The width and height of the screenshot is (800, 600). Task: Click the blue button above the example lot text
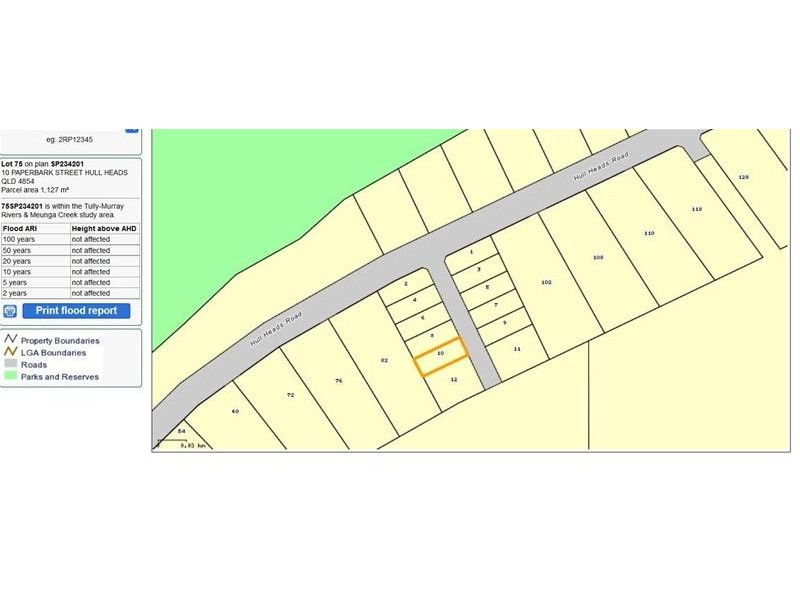pos(131,128)
